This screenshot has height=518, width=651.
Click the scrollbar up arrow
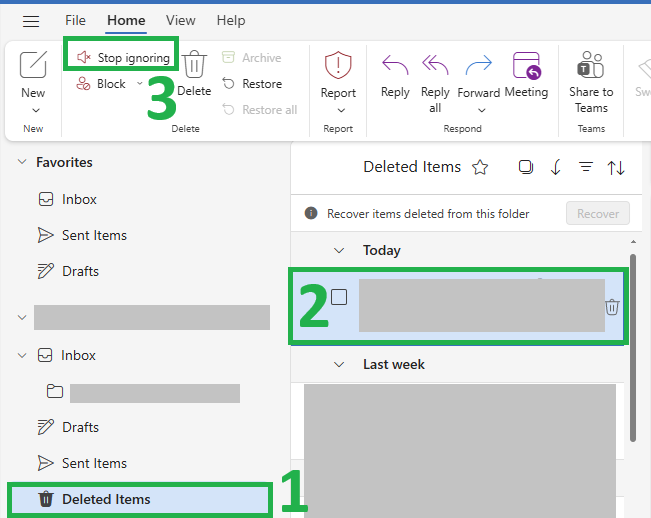pos(633,242)
